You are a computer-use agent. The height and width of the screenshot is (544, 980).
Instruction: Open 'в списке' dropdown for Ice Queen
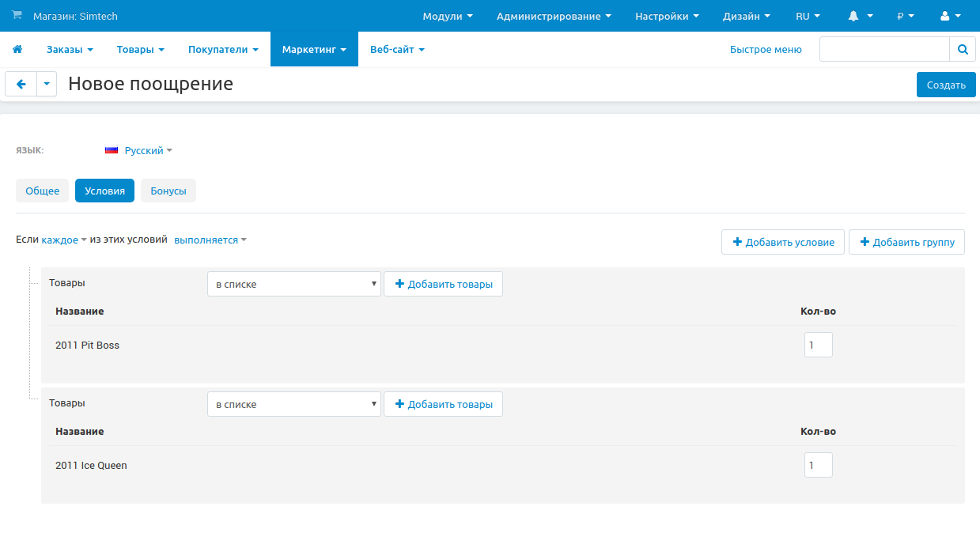click(x=293, y=404)
